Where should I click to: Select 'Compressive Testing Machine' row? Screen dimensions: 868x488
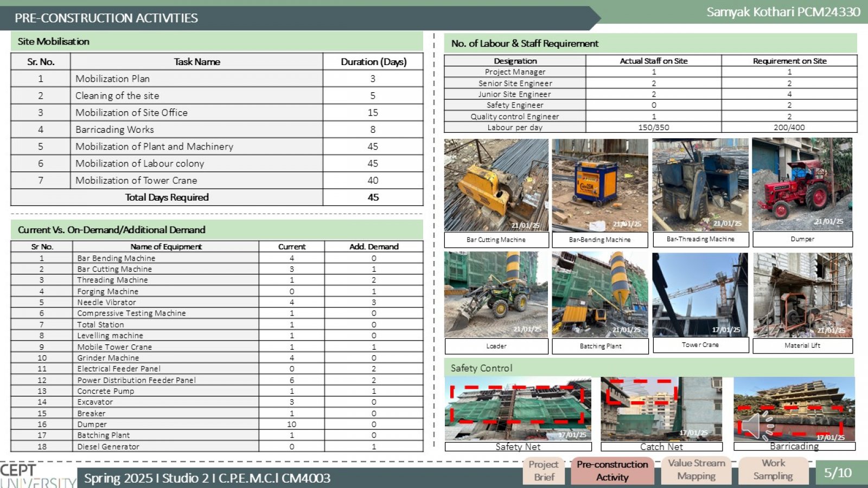(x=217, y=313)
